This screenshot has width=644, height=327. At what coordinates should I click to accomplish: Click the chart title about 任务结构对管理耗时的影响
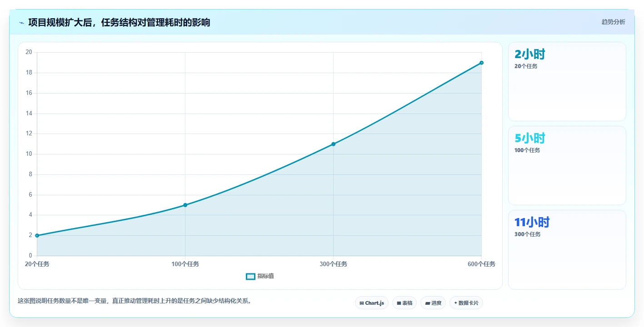click(x=119, y=22)
